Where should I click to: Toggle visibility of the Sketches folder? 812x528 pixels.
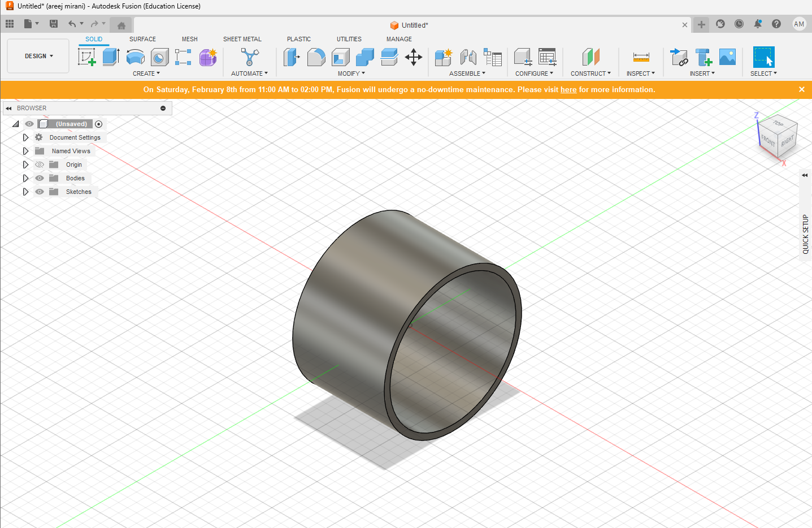39,192
